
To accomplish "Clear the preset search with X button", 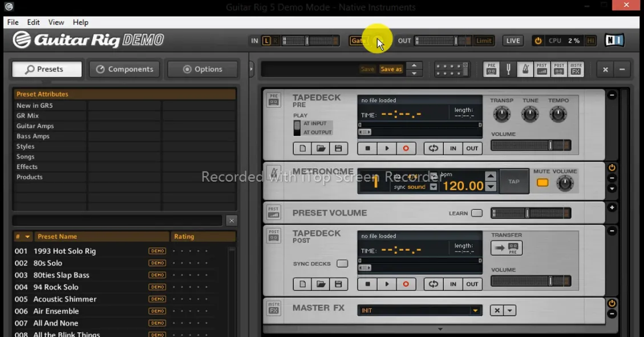I will (x=232, y=221).
